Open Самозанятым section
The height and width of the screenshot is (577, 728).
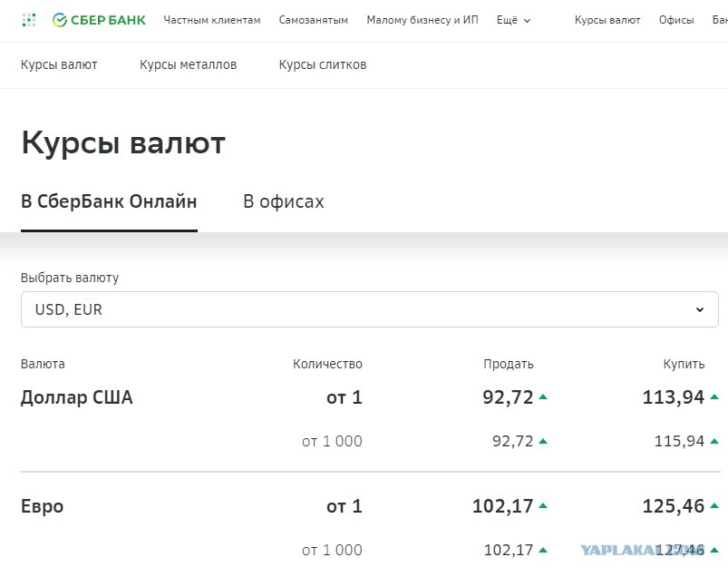click(314, 20)
